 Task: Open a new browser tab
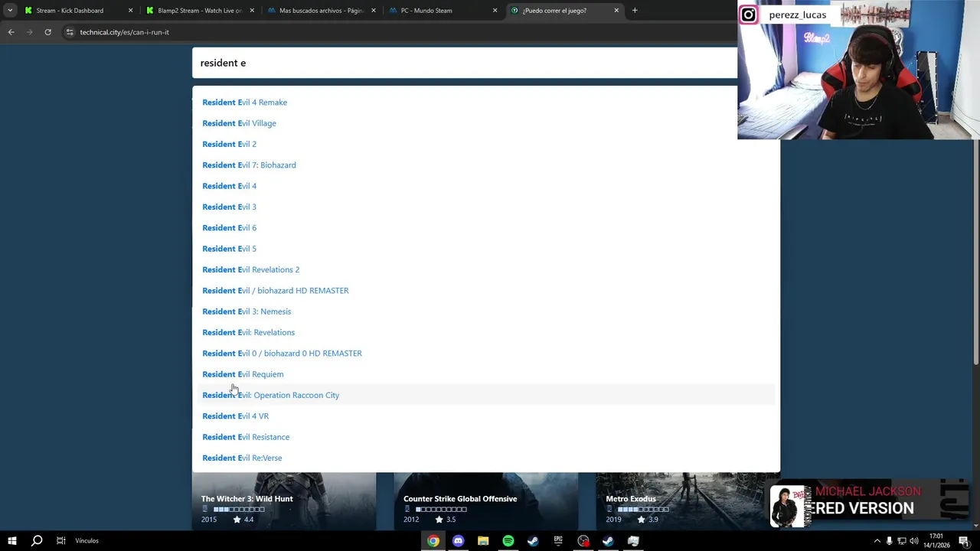(634, 11)
